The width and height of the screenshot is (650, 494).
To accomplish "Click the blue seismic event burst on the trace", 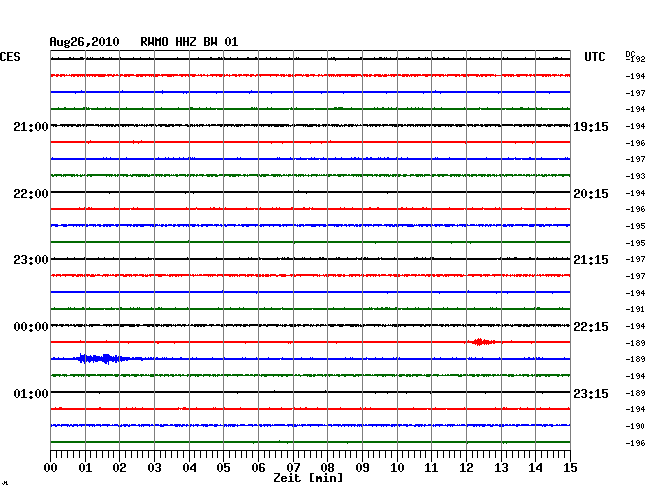I will (x=102, y=358).
